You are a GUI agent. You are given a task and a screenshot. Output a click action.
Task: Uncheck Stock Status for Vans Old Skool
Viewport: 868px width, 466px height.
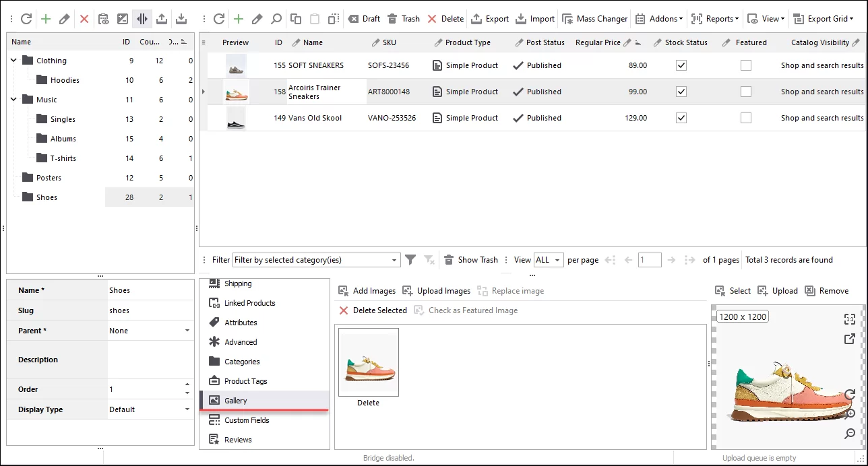click(x=681, y=117)
